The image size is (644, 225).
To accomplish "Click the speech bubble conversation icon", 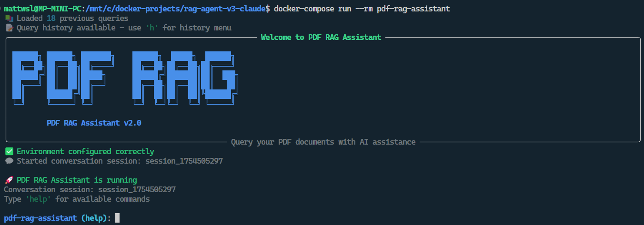I will pos(9,161).
